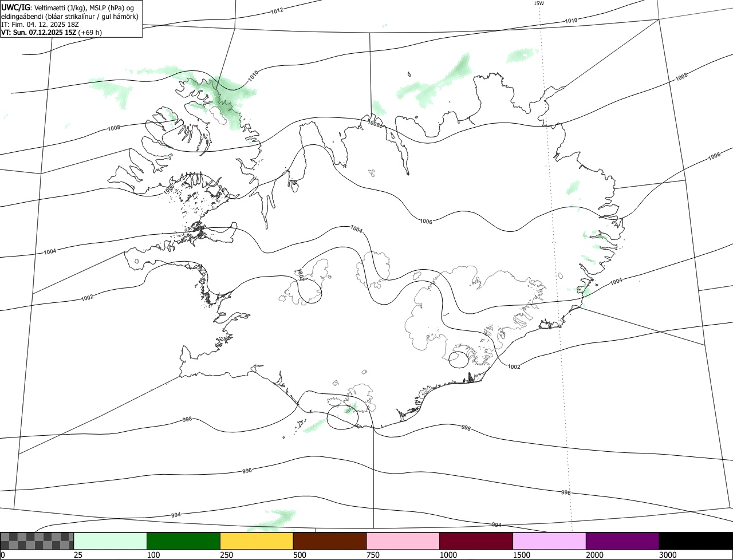Select the black above-3000 legend swatch
The image size is (733, 560).
pyautogui.click(x=696, y=541)
